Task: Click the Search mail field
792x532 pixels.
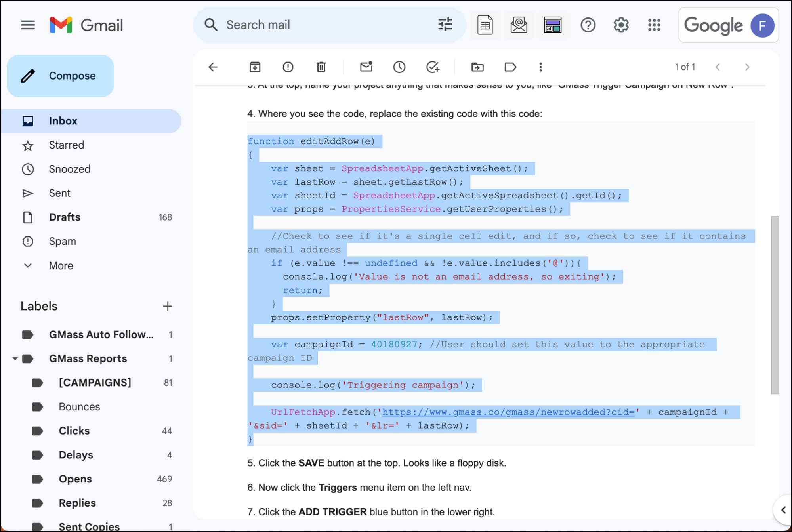Action: pyautogui.click(x=329, y=25)
